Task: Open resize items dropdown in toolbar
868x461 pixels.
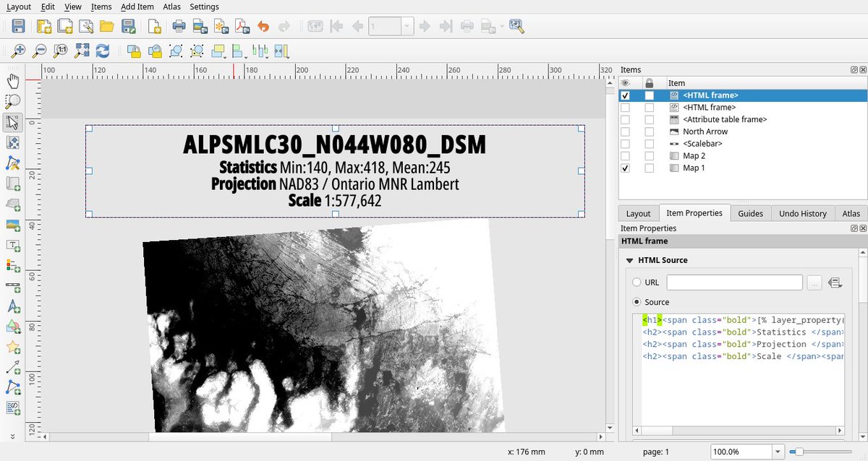Action: 281,51
